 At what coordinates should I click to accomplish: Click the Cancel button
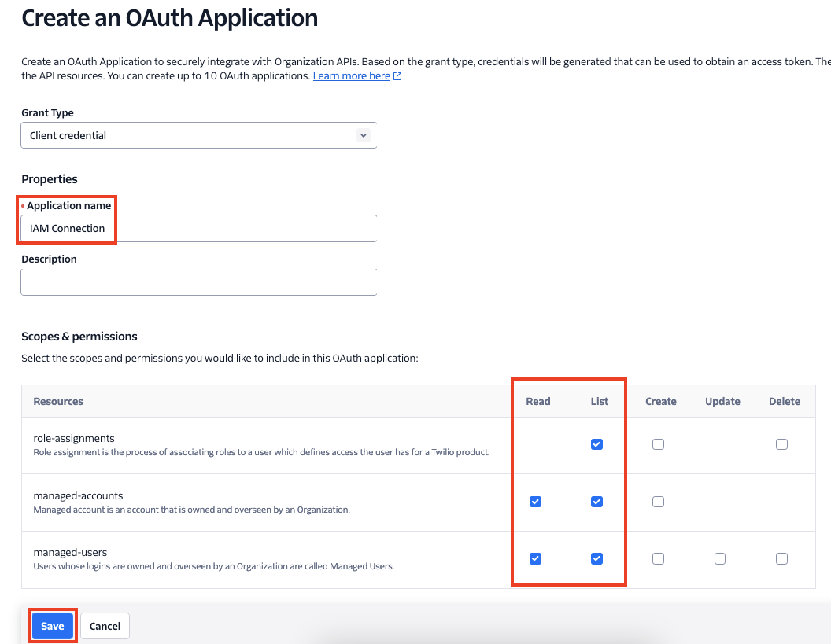click(105, 626)
